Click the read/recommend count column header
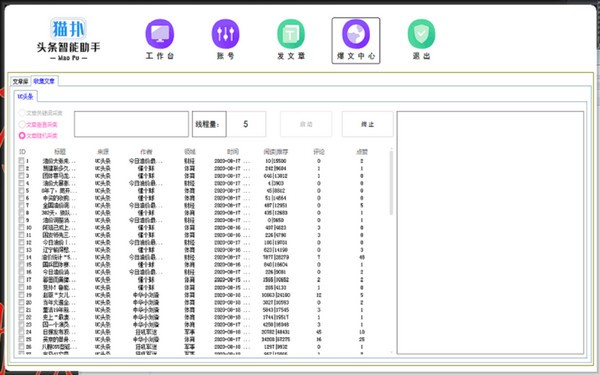This screenshot has height=375, width=600. (x=276, y=152)
